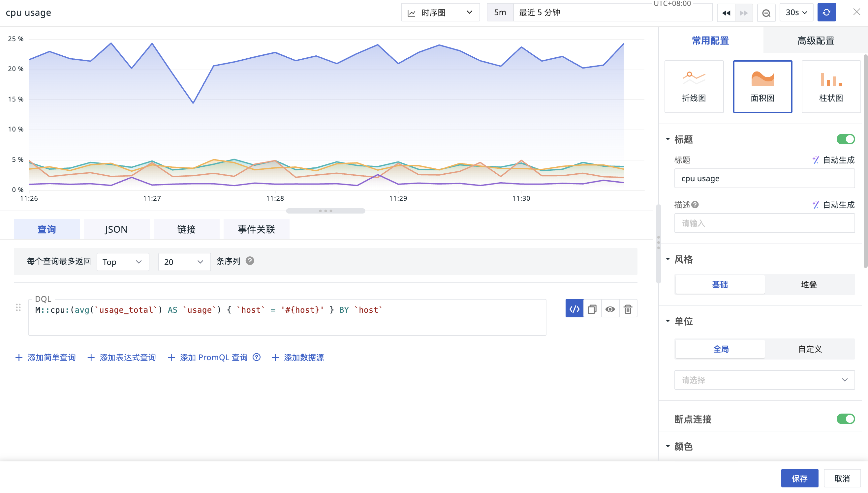Click help icon next to 条序列
The width and height of the screenshot is (868, 493).
click(x=250, y=261)
